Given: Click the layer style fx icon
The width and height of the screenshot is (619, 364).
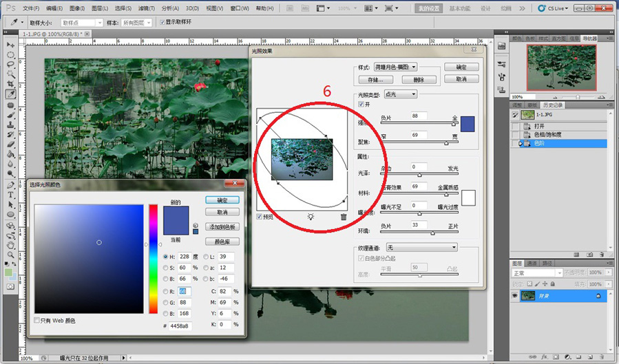Looking at the screenshot, I should (x=545, y=356).
